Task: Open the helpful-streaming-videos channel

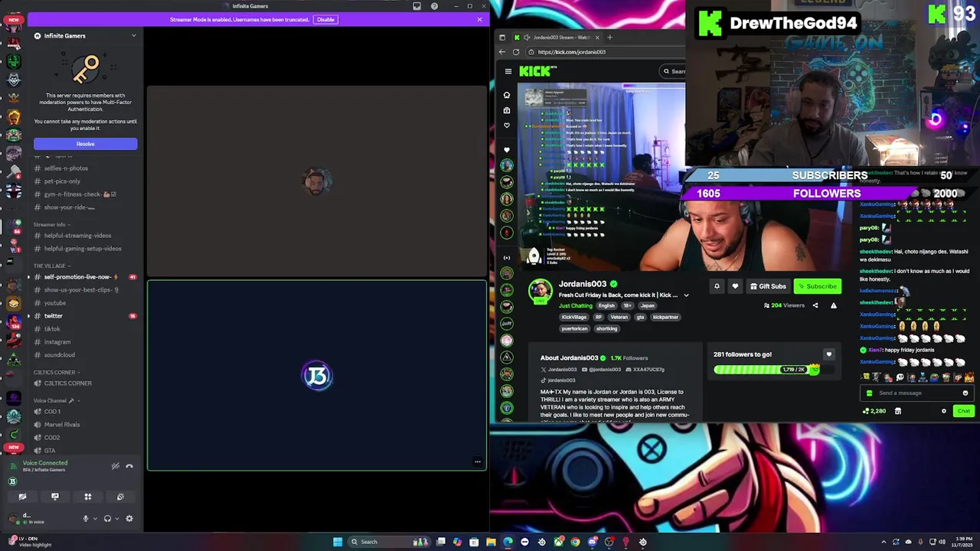Action: [77, 236]
